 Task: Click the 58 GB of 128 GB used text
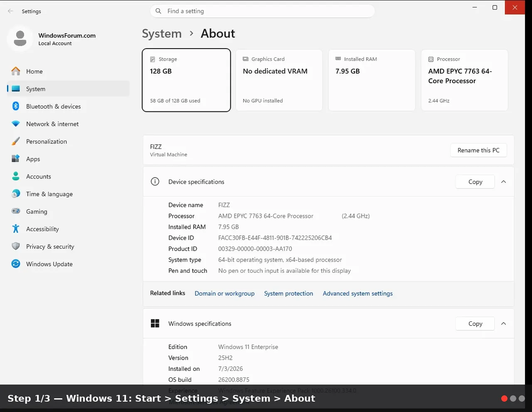(x=175, y=101)
